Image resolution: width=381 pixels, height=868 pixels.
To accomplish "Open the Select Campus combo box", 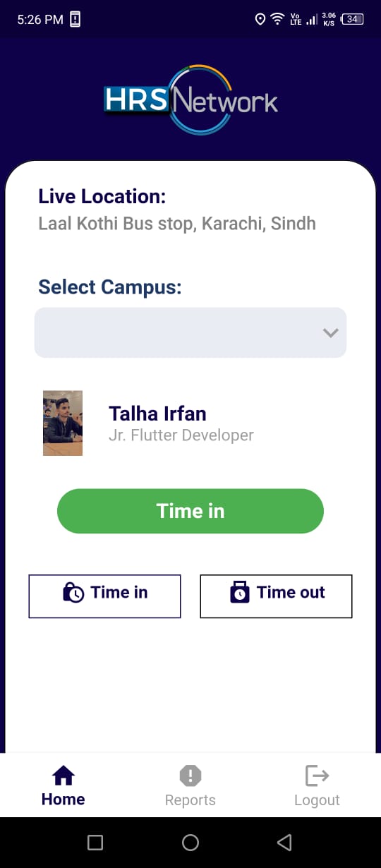I will tap(190, 332).
